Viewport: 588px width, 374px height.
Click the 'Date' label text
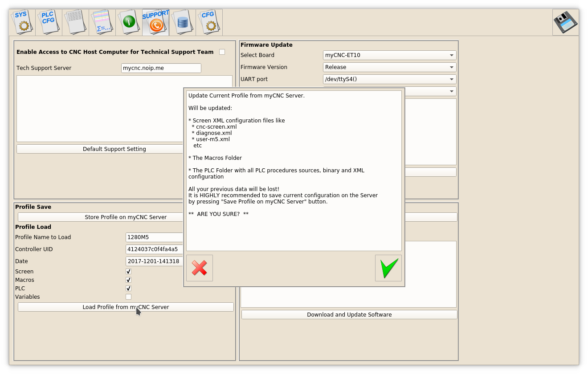[21, 261]
